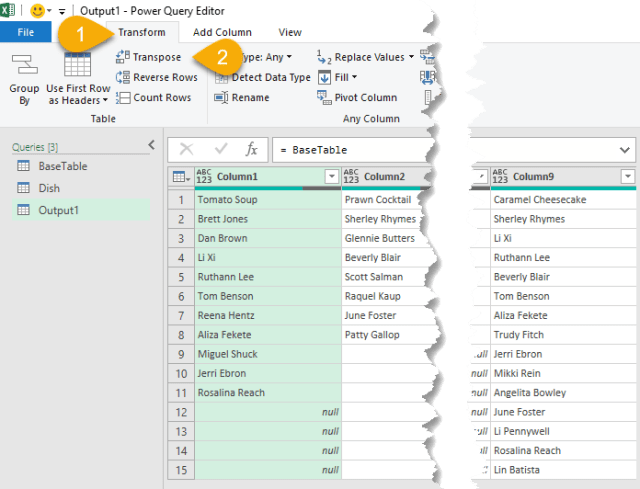Open the File tab
Image resolution: width=640 pixels, height=489 pixels.
26,32
